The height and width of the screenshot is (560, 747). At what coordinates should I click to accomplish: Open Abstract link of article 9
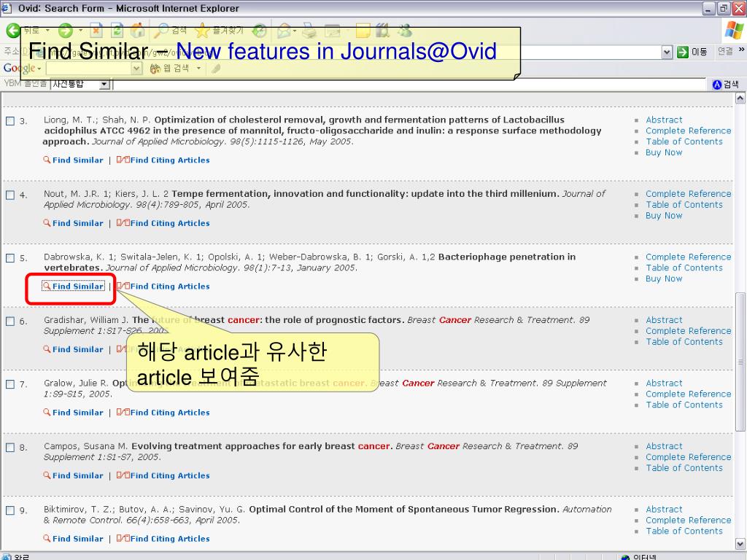pos(664,509)
